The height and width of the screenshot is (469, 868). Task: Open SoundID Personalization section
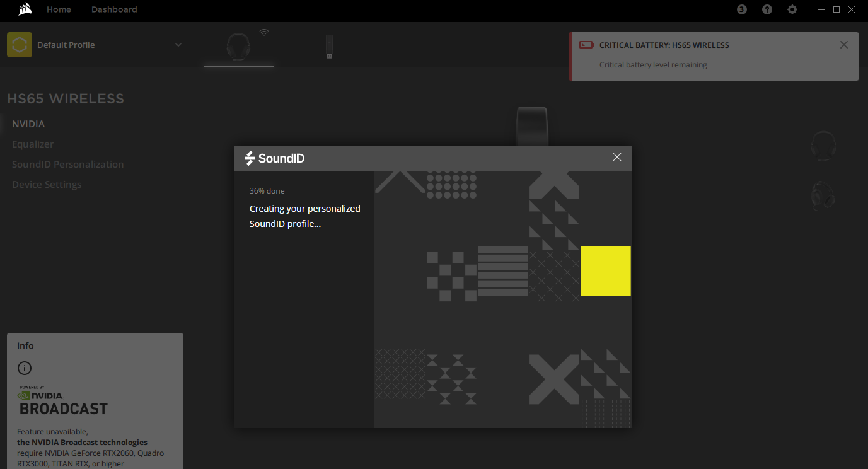[x=68, y=165]
